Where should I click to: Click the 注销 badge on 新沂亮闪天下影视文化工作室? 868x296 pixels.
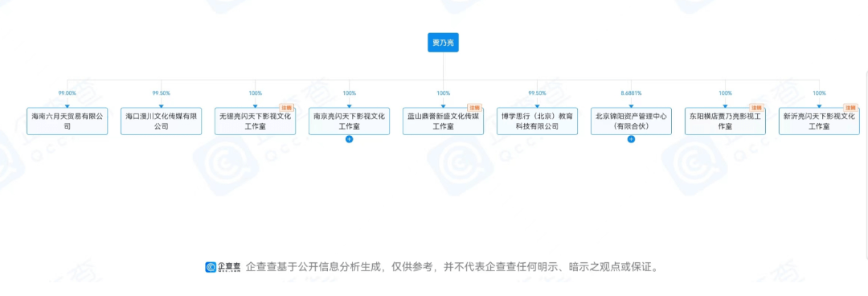pos(851,108)
